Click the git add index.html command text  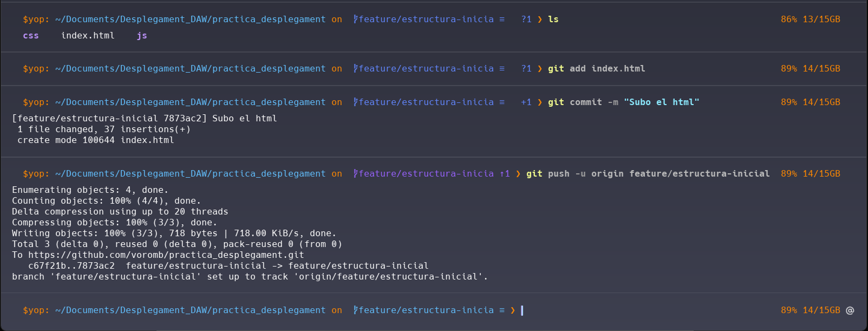596,69
